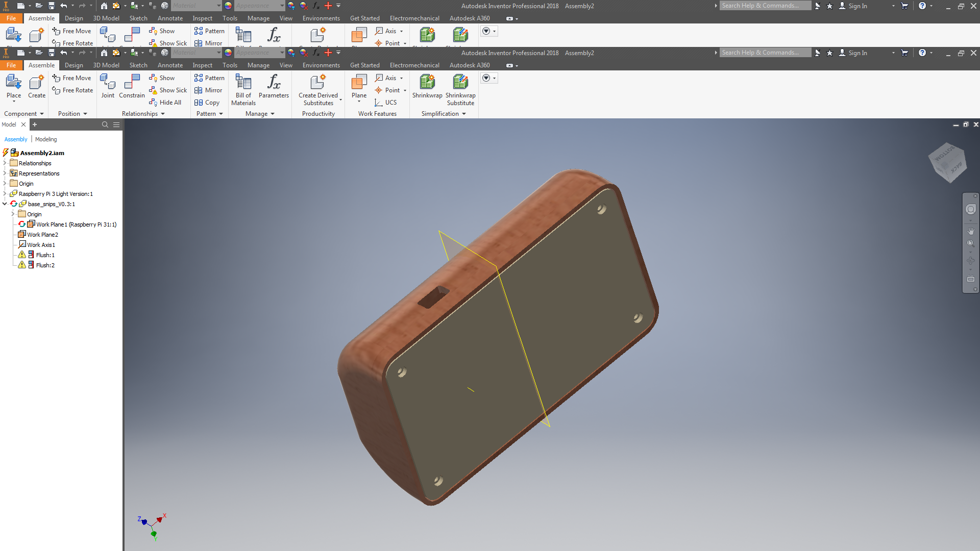980x551 pixels.
Task: Collapse the base_snips_V0.3:1 node
Action: (x=5, y=204)
